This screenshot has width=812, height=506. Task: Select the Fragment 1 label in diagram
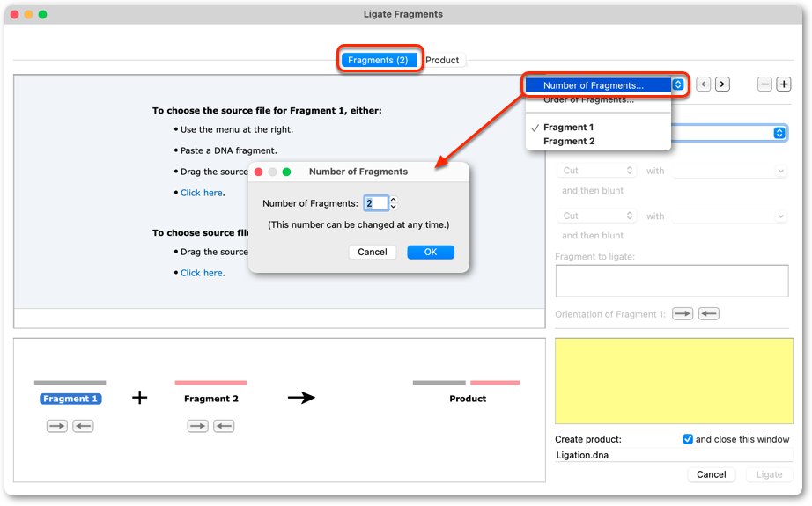pyautogui.click(x=70, y=399)
